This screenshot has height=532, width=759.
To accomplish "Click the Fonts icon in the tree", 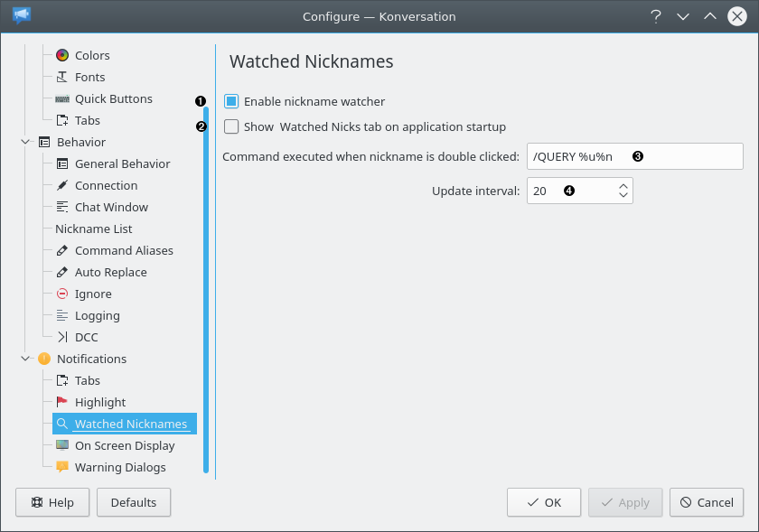I will coord(62,77).
